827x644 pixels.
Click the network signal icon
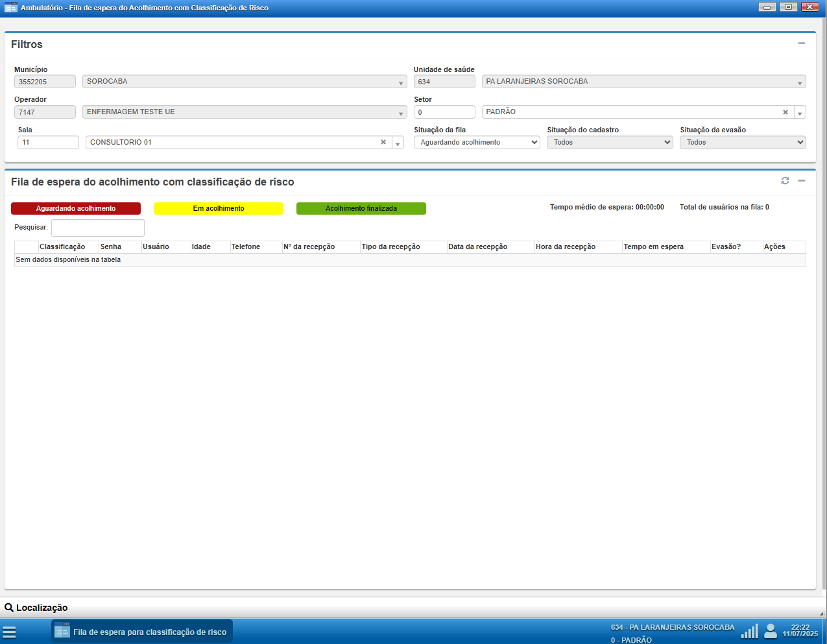749,631
